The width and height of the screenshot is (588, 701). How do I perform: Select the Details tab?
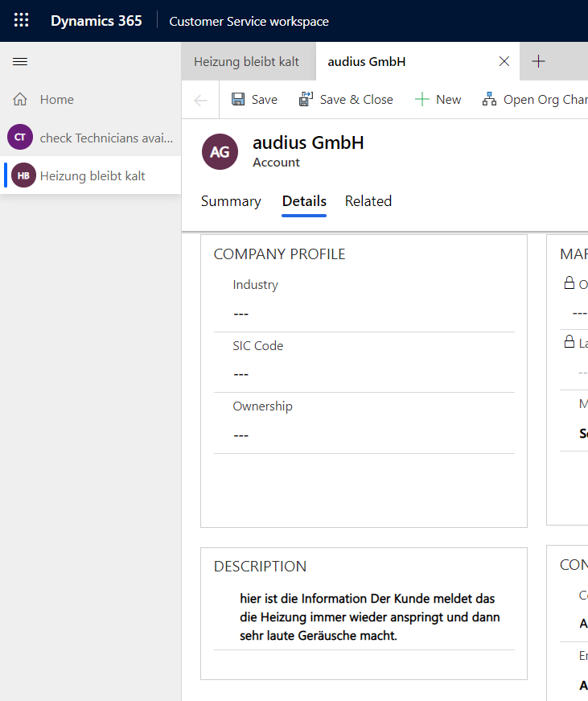(x=304, y=201)
